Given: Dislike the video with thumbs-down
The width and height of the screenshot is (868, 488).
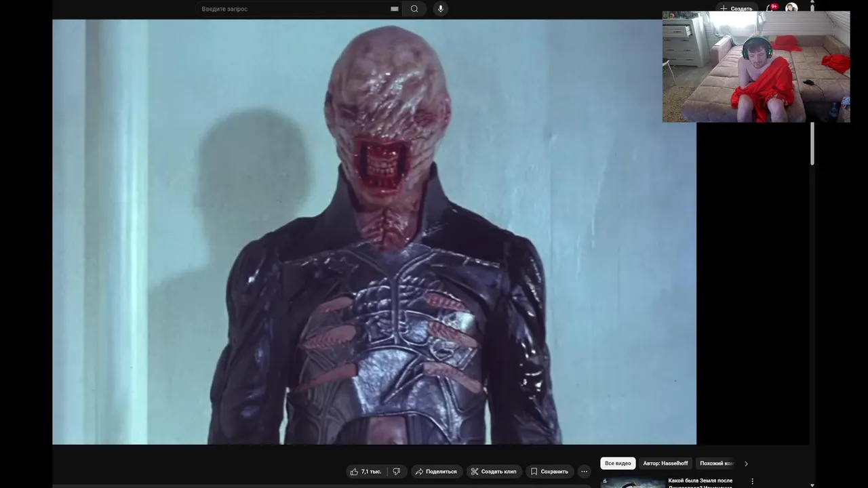Looking at the screenshot, I should (x=397, y=472).
